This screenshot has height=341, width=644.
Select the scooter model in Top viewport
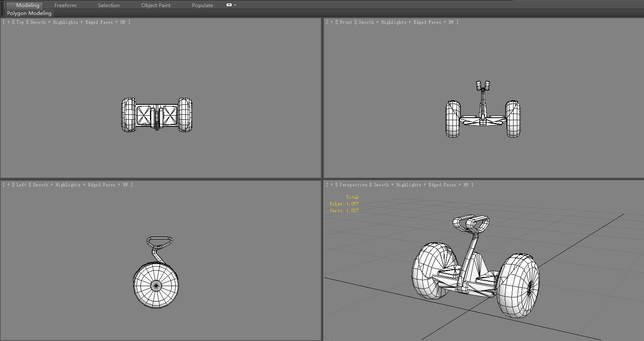(x=157, y=115)
